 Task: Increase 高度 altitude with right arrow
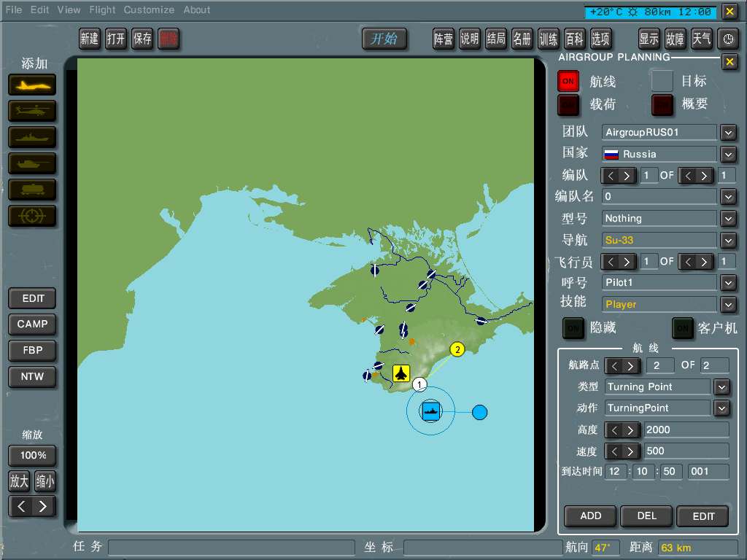631,430
